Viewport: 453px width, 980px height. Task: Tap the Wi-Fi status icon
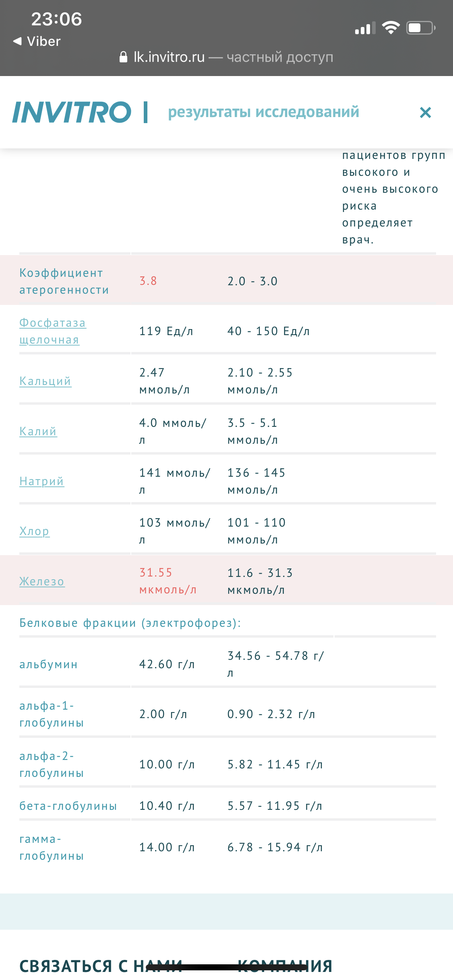coord(391,28)
